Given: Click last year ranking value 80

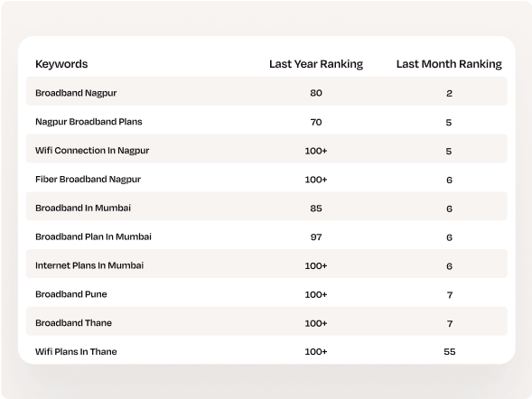Looking at the screenshot, I should [x=316, y=93].
